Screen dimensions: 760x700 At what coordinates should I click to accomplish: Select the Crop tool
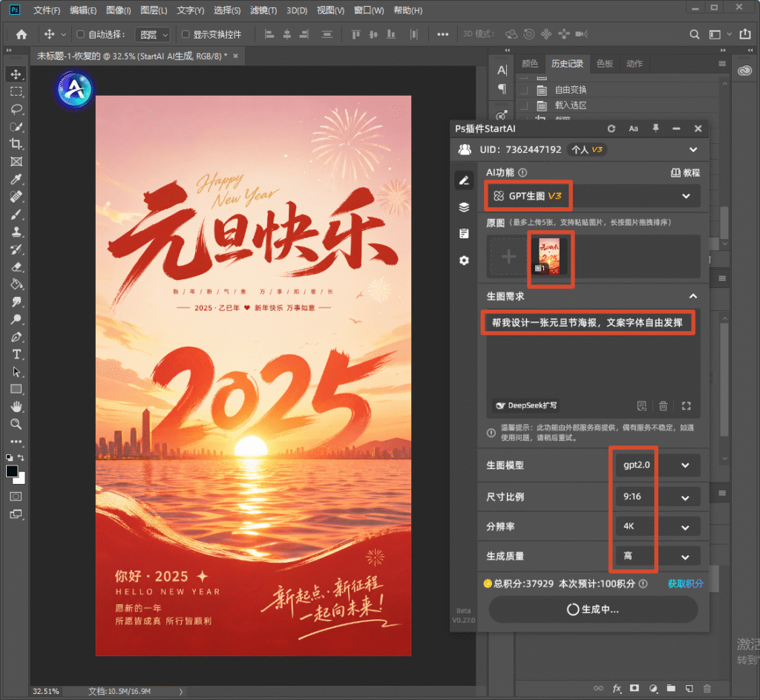(x=16, y=144)
